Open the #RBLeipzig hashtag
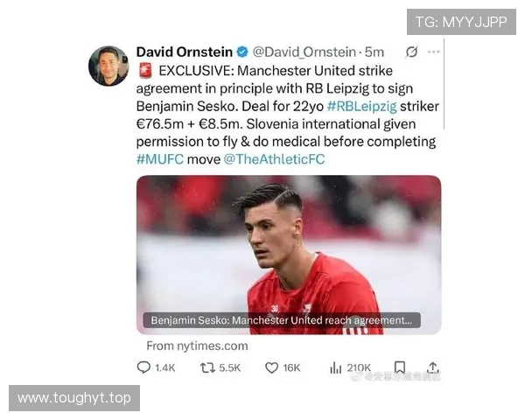Image resolution: width=525 pixels, height=420 pixels. 361,106
